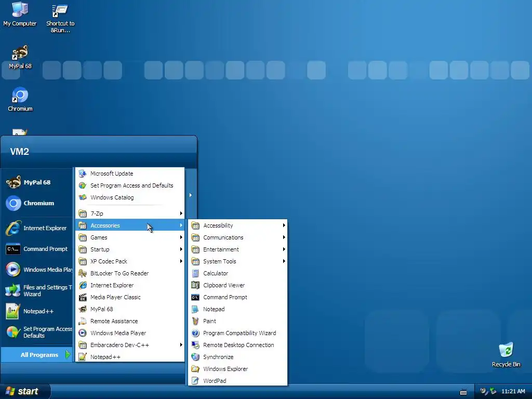
Task: Expand the 7-Zip folder
Action: click(130, 214)
